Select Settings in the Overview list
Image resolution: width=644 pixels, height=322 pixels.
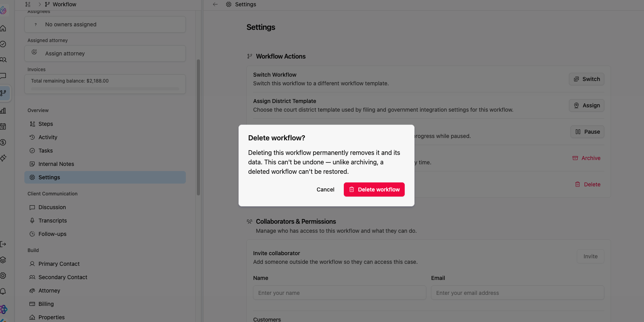pos(105,177)
